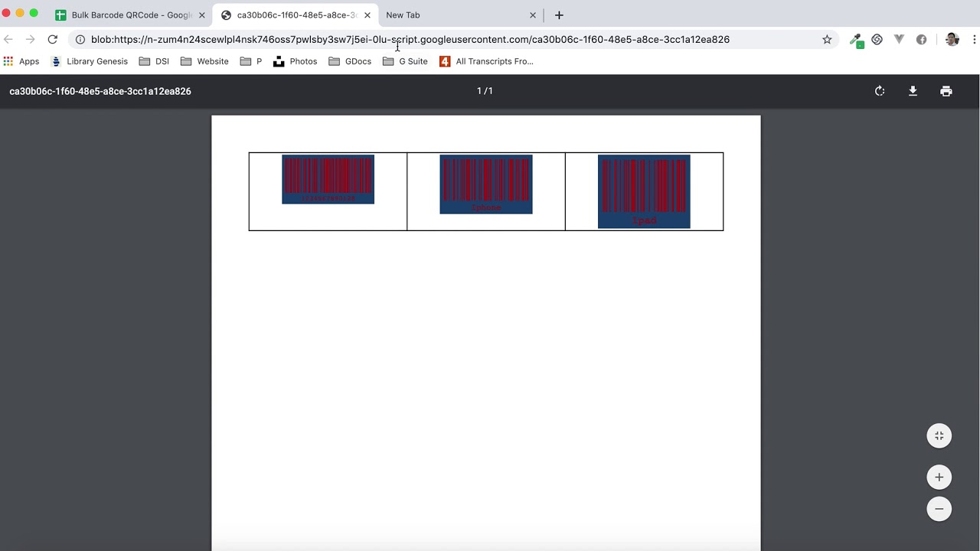Rotate the PDF clockwise
The image size is (980, 551).
click(x=880, y=91)
